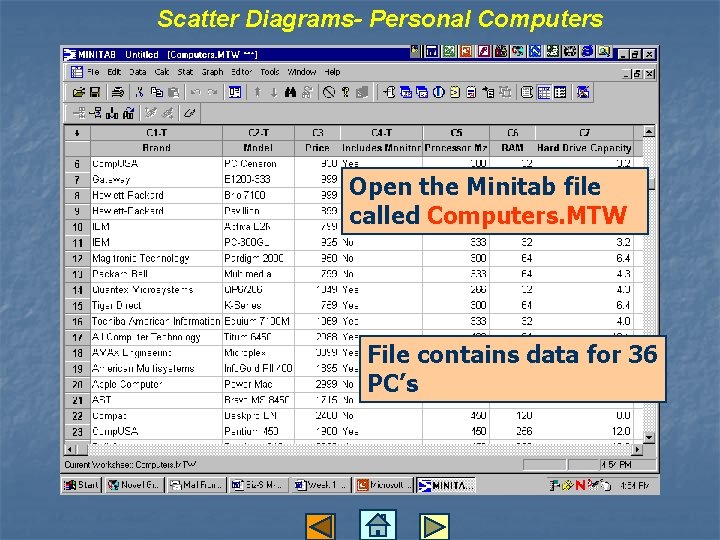Click the Open Project folder icon
Screen dimensions: 720x540
pos(79,93)
